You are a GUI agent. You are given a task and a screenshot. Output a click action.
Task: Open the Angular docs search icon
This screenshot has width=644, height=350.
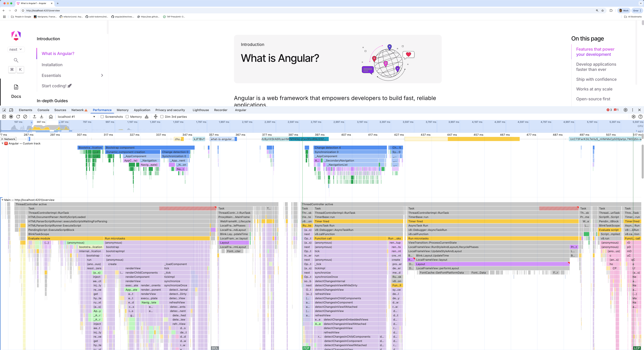coord(16,60)
